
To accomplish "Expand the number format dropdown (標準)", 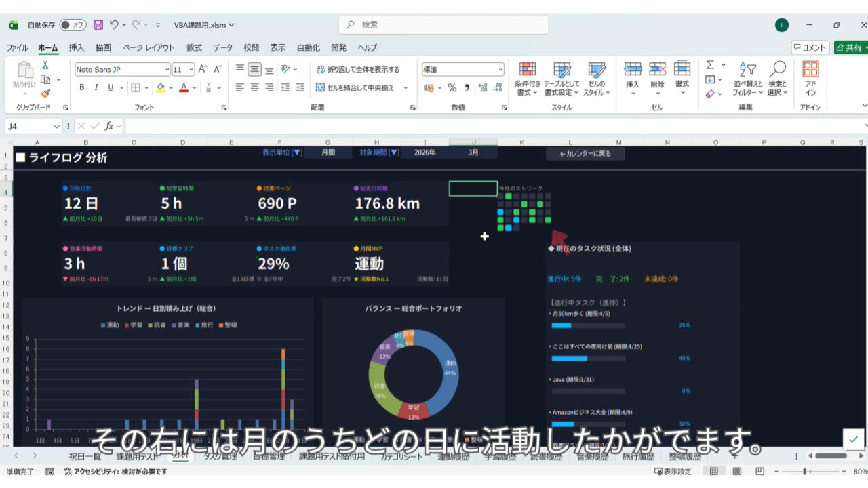I will point(500,69).
